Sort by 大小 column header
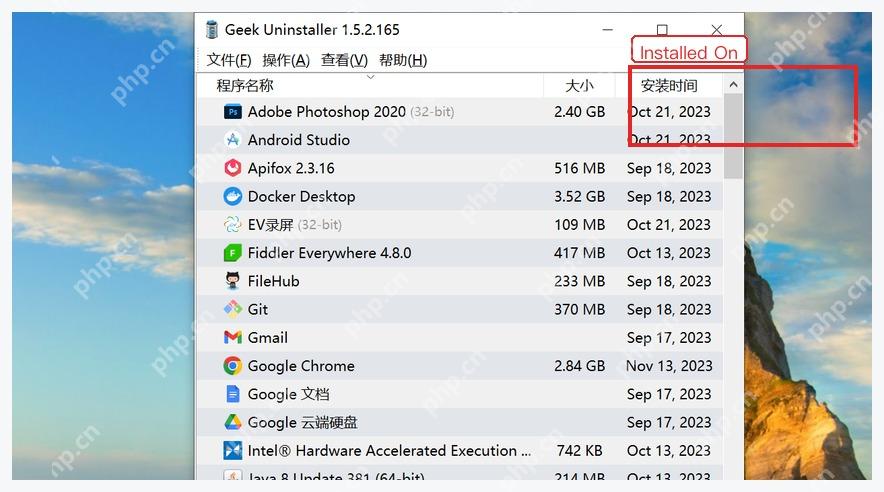Image resolution: width=884 pixels, height=492 pixels. [x=579, y=86]
